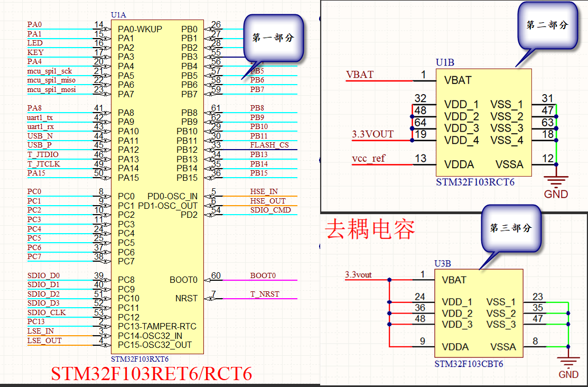Click the lowercase 3.3vout net label

pos(359,275)
